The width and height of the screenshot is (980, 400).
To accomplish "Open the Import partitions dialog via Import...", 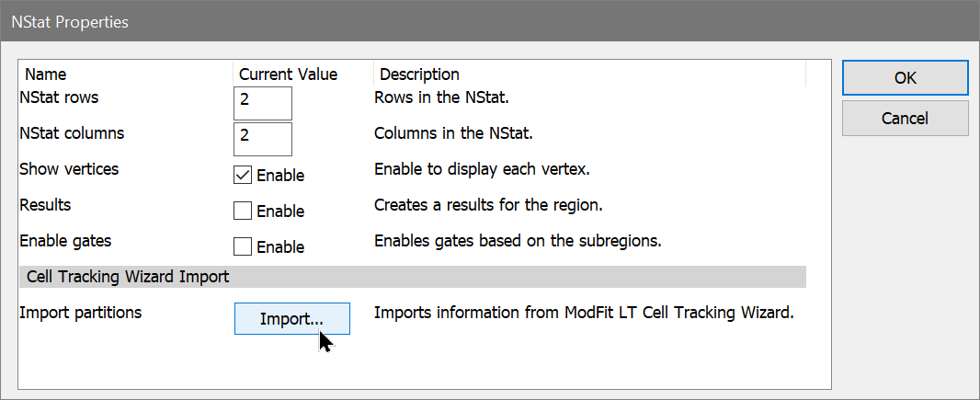I will 291,319.
